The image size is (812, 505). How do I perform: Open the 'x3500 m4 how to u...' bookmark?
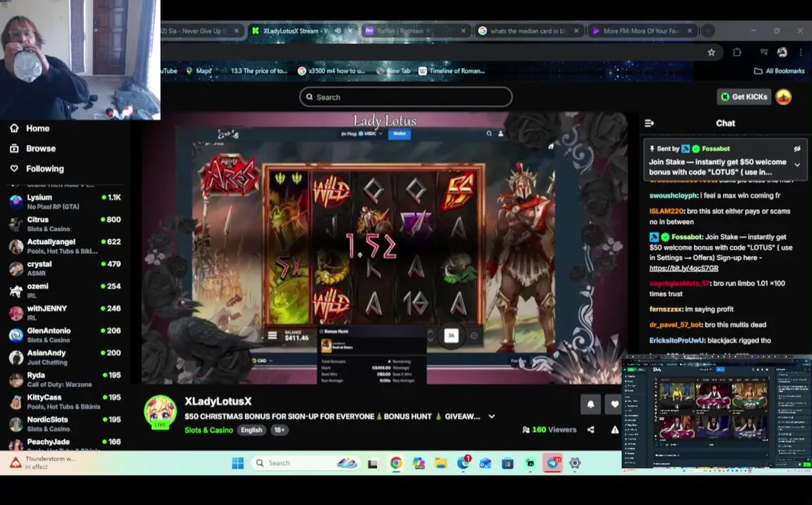pos(331,71)
